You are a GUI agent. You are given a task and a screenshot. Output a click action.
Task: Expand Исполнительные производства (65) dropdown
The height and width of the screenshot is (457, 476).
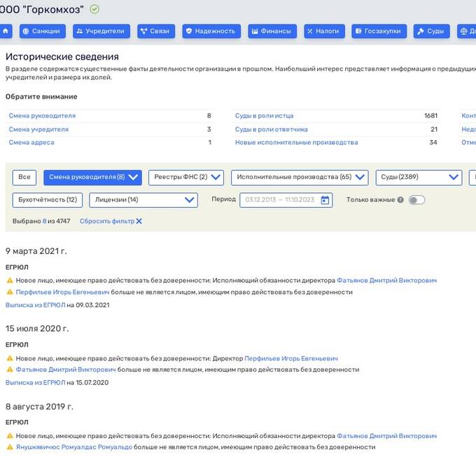coord(300,177)
